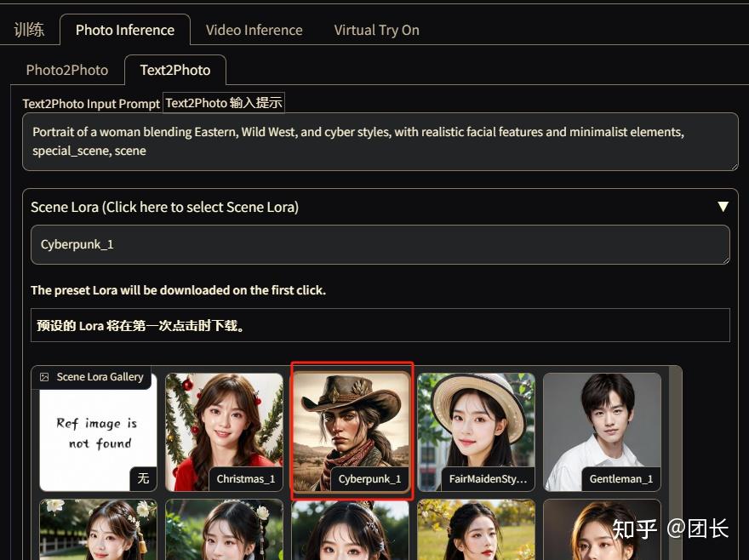Click the 'Text2Photo Input Prompt' label

[91, 104]
